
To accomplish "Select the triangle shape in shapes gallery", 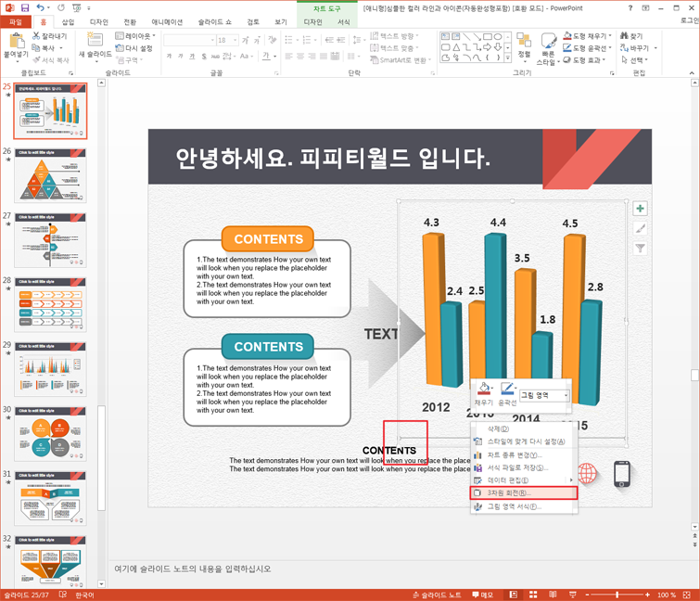I will coord(456,47).
